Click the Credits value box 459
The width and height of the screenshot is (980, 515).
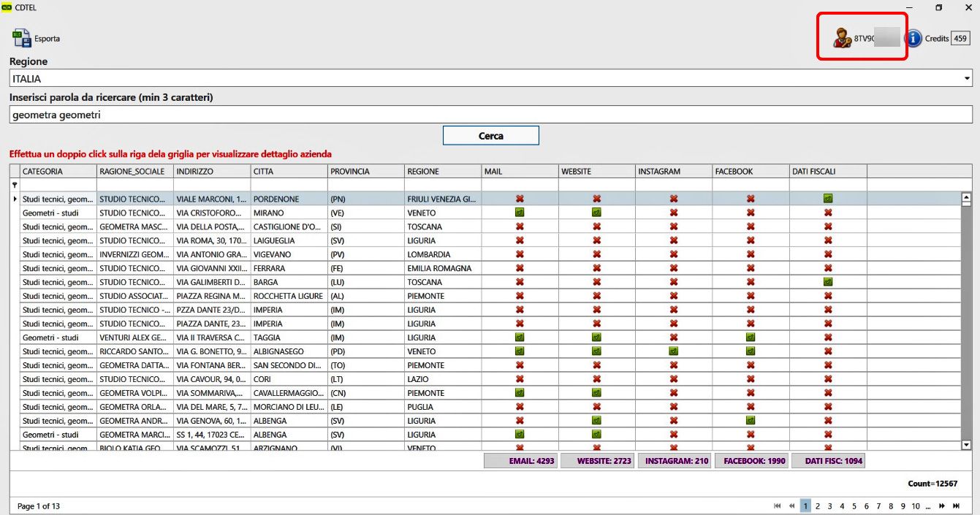click(x=960, y=39)
